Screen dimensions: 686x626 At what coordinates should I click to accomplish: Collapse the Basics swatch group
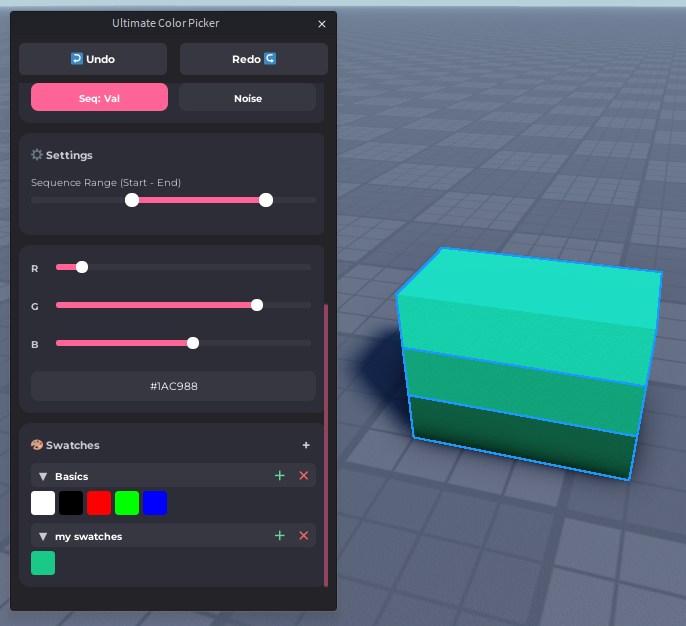pyautogui.click(x=43, y=477)
